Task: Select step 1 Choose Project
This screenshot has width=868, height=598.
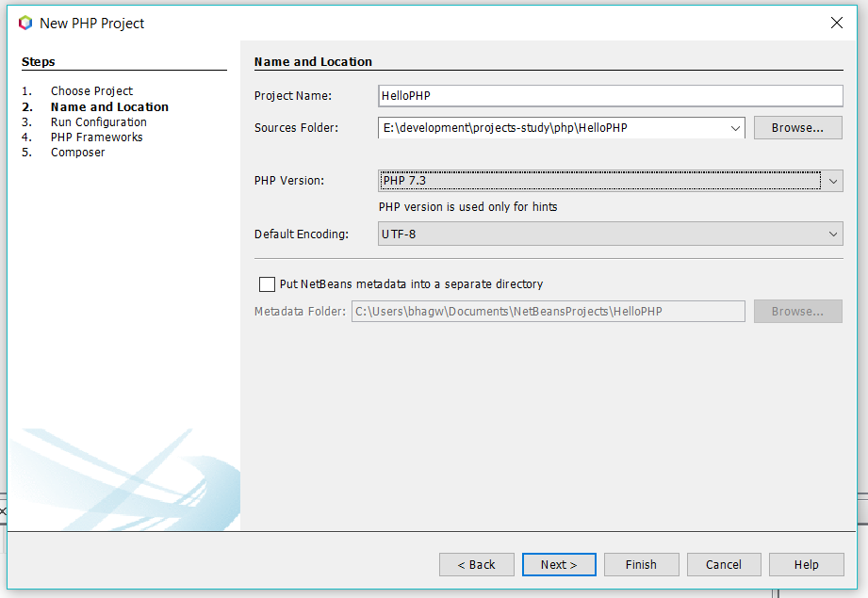Action: [x=92, y=90]
